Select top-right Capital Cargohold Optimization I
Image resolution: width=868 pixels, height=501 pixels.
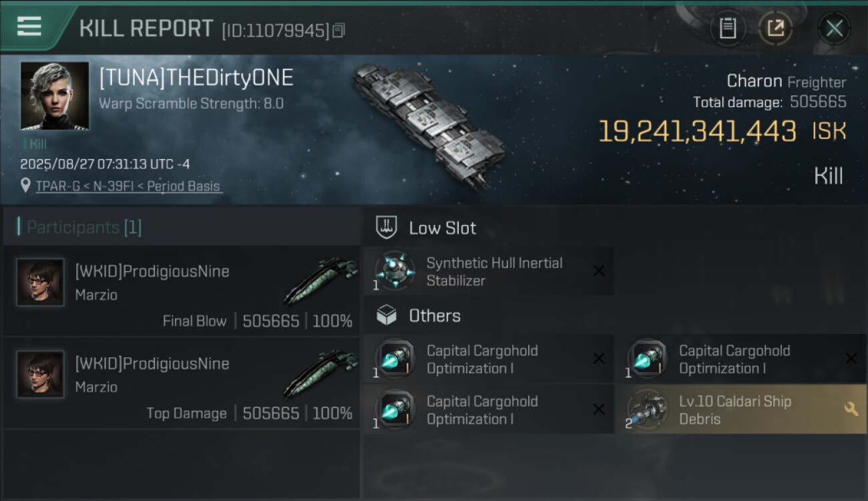tap(734, 359)
